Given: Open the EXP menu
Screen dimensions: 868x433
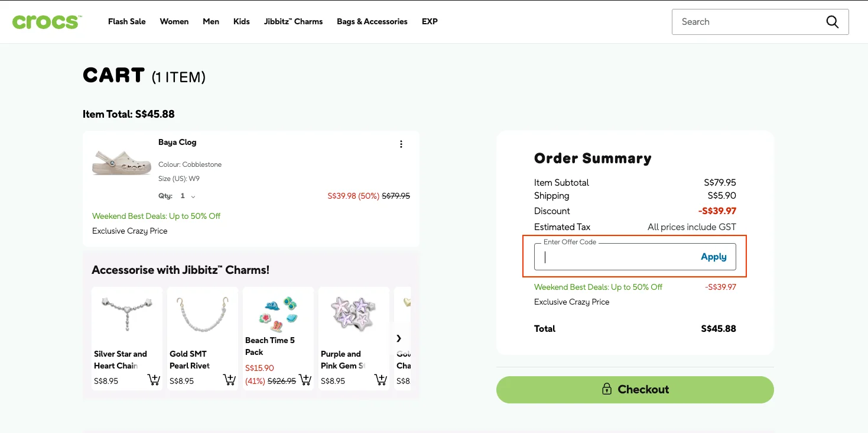Looking at the screenshot, I should tap(430, 22).
